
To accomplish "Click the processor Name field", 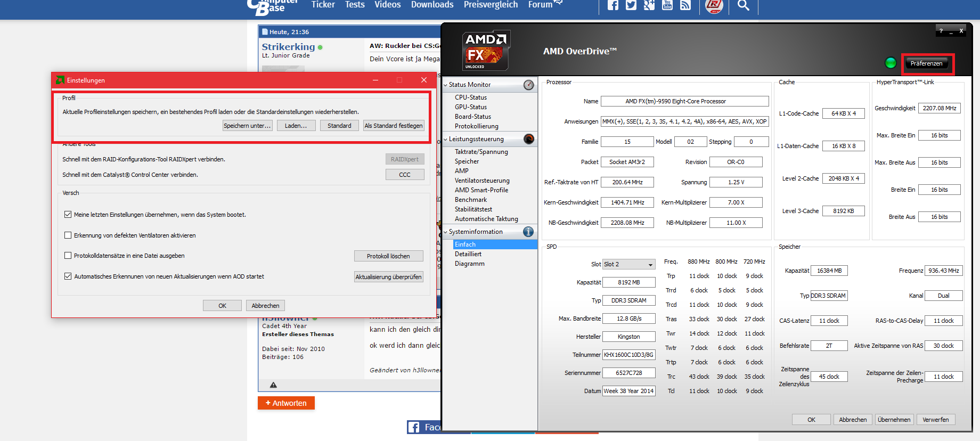I will pos(684,101).
